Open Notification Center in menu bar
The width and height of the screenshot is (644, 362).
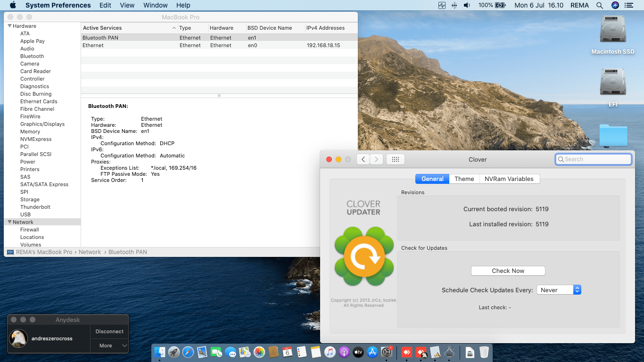pos(628,5)
